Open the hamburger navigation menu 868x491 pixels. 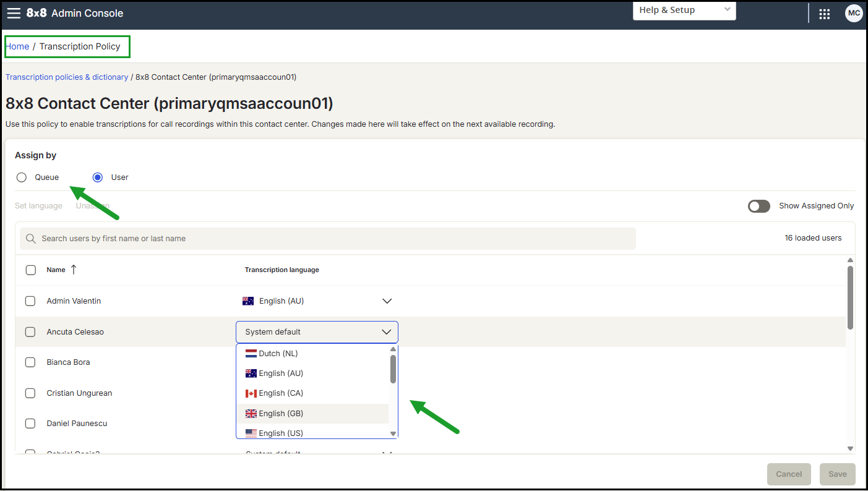click(14, 13)
